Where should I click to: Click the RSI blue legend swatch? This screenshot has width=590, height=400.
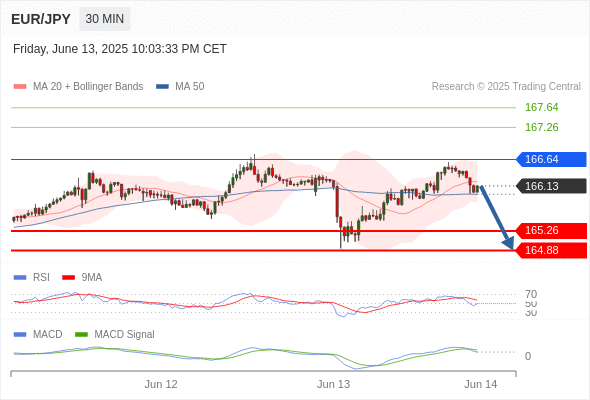click(x=20, y=278)
